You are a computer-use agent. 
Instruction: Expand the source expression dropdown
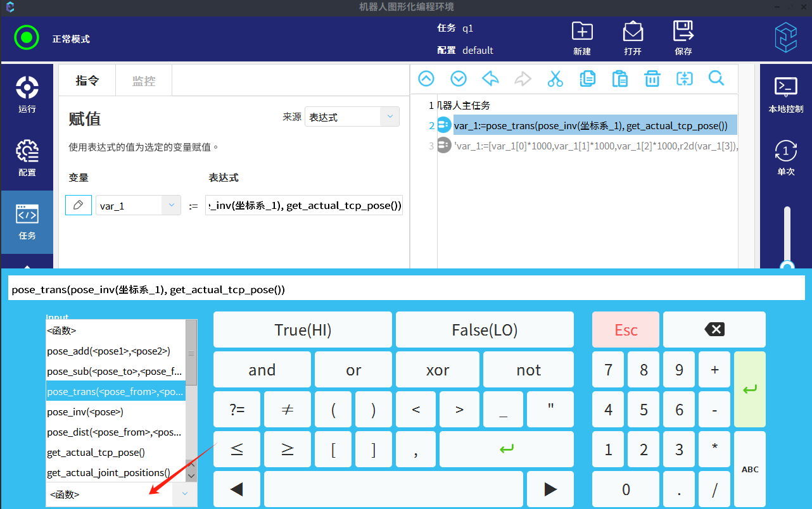pos(390,117)
